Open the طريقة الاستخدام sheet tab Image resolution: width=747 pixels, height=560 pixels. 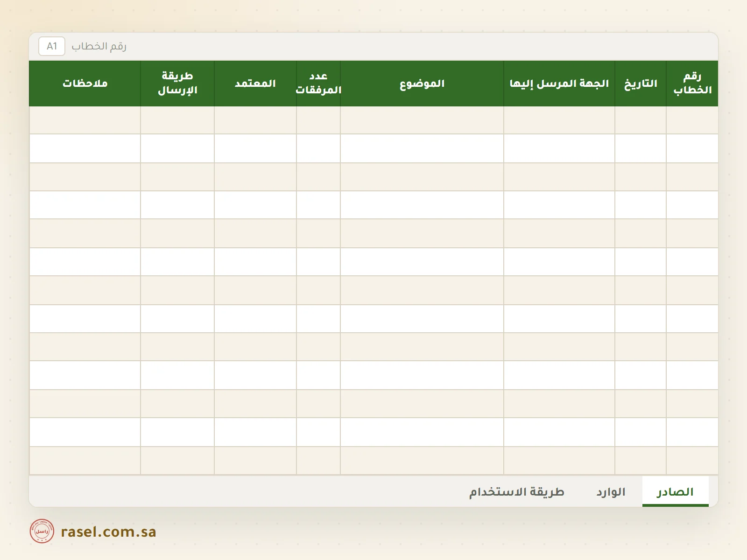click(x=517, y=492)
